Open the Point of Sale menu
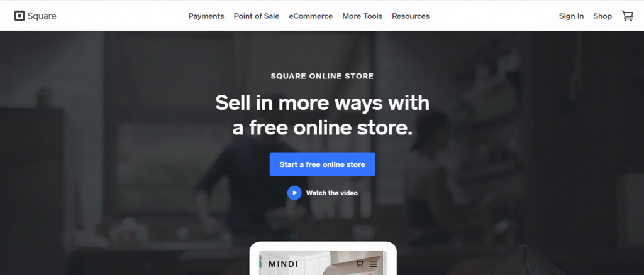 point(257,16)
